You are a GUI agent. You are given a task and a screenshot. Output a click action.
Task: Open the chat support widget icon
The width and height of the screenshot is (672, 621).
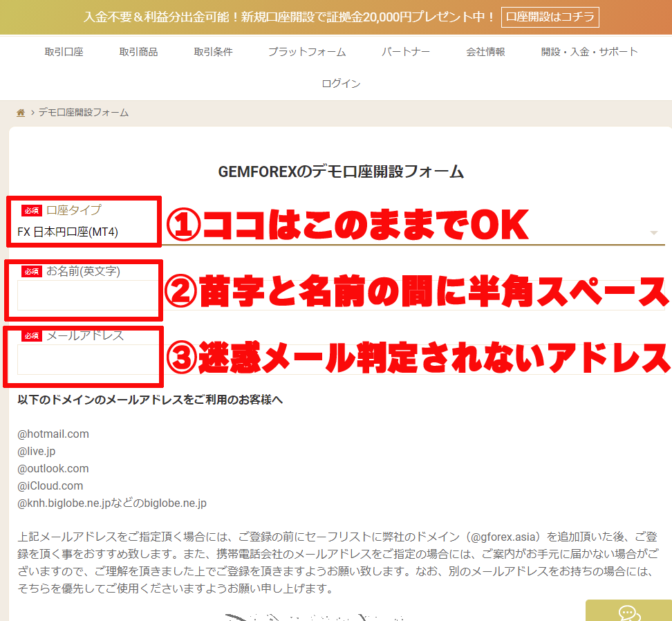pyautogui.click(x=629, y=613)
